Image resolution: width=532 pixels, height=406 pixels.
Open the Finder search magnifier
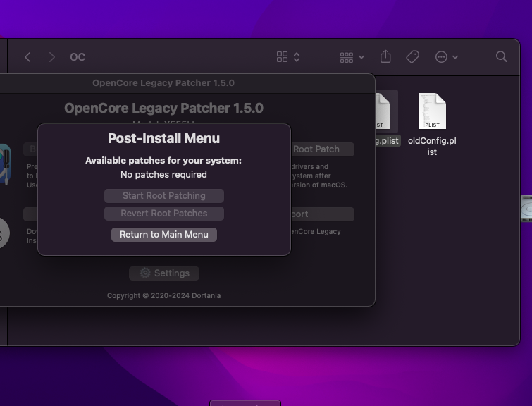click(x=501, y=56)
